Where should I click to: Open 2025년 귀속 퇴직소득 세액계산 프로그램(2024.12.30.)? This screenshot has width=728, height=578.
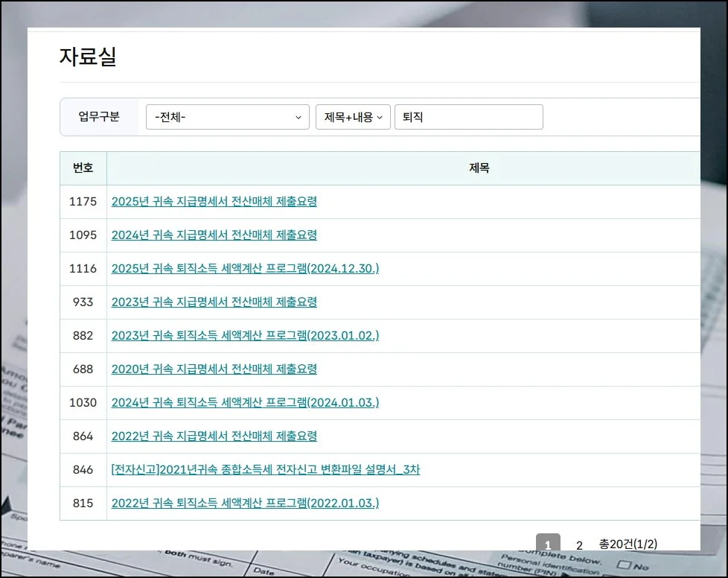(245, 268)
